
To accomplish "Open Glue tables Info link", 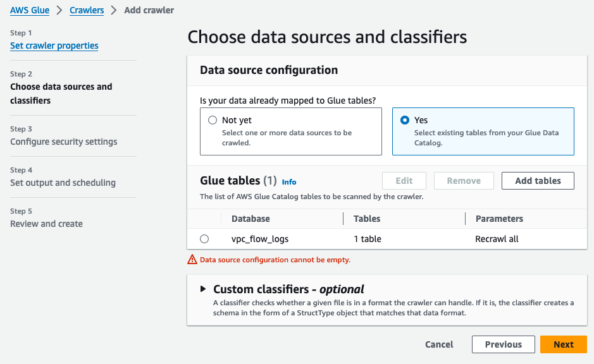I will coord(289,182).
